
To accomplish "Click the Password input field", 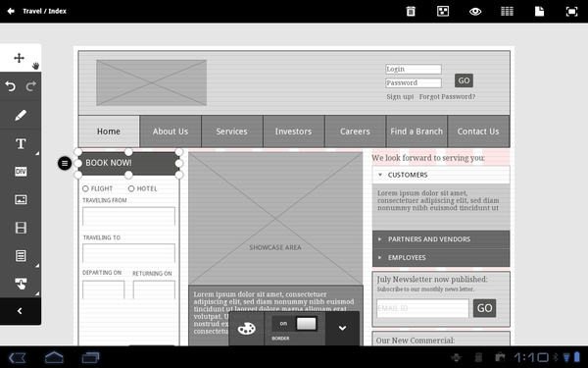I will pos(414,82).
